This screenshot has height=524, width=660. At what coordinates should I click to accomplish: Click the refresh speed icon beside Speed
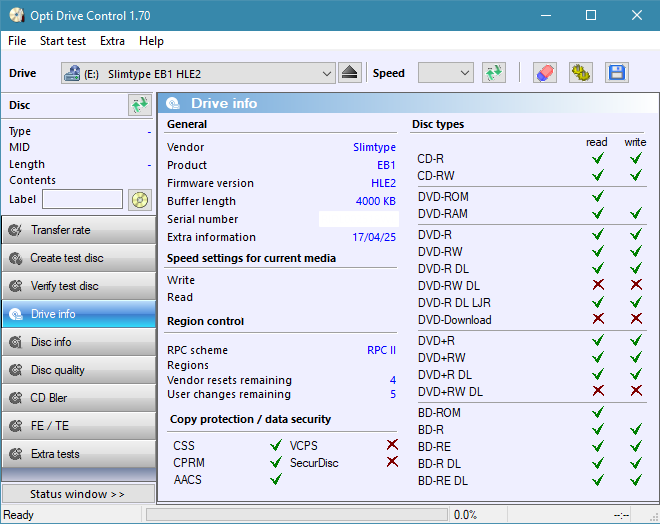[494, 73]
